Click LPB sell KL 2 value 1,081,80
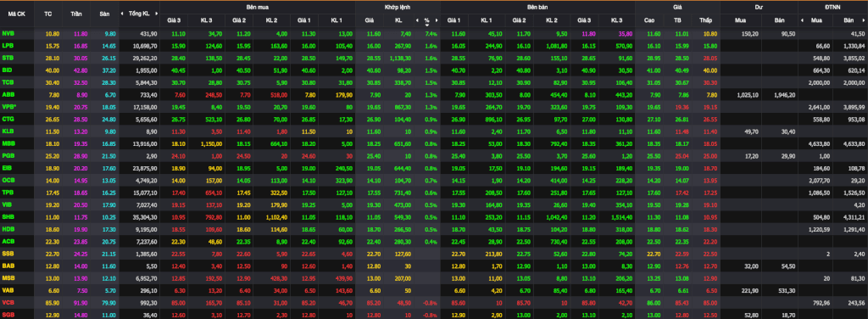Image resolution: width=868 pixels, height=319 pixels. (556, 46)
